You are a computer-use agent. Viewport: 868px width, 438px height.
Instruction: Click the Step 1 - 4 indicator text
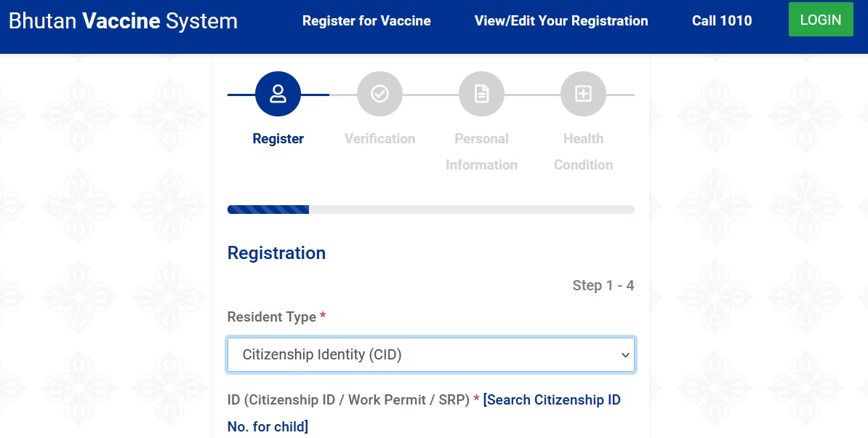click(603, 285)
